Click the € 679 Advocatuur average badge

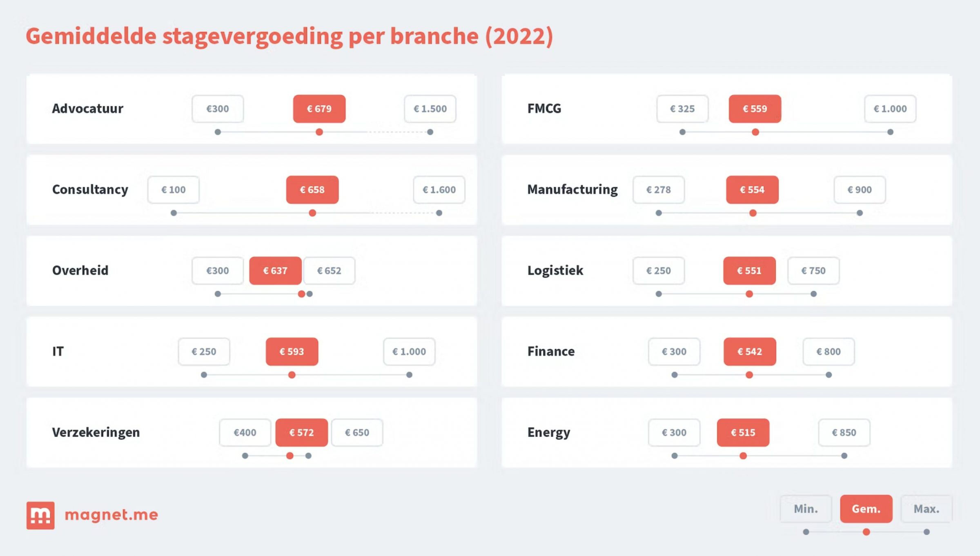(x=319, y=109)
